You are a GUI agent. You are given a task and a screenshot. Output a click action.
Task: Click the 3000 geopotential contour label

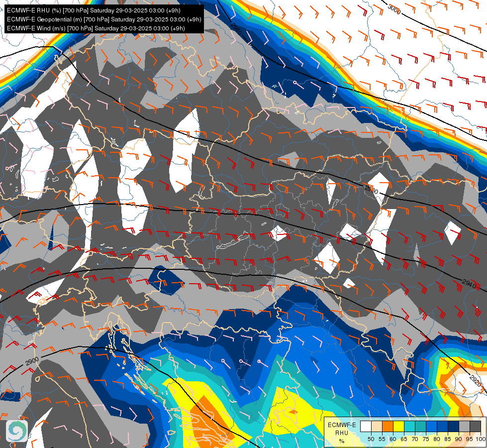[x=394, y=9]
